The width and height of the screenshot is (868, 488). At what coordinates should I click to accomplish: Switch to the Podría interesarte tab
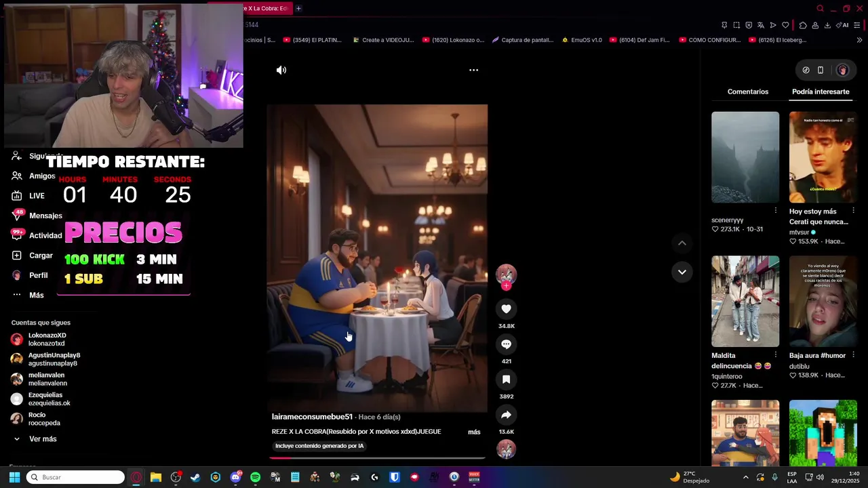coord(821,91)
